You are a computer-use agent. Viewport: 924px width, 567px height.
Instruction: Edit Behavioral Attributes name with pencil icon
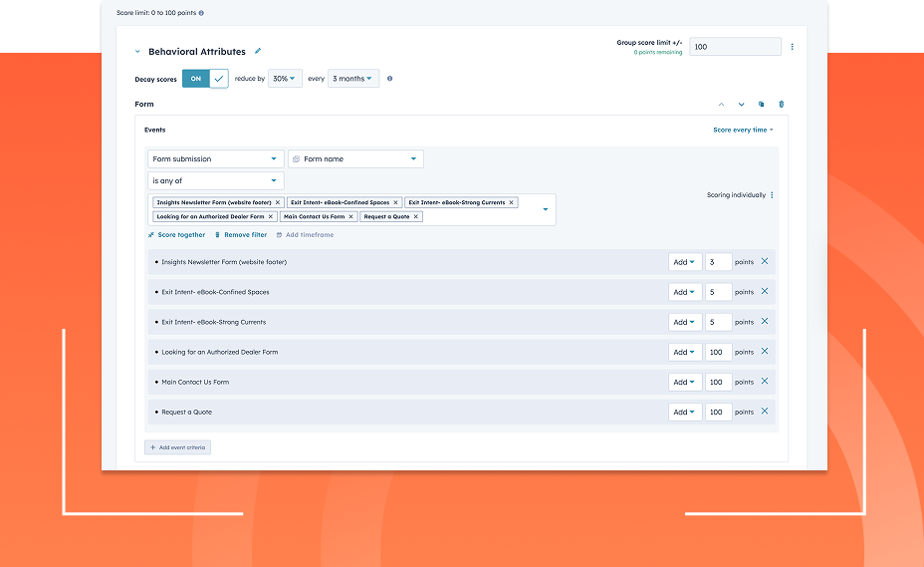258,52
